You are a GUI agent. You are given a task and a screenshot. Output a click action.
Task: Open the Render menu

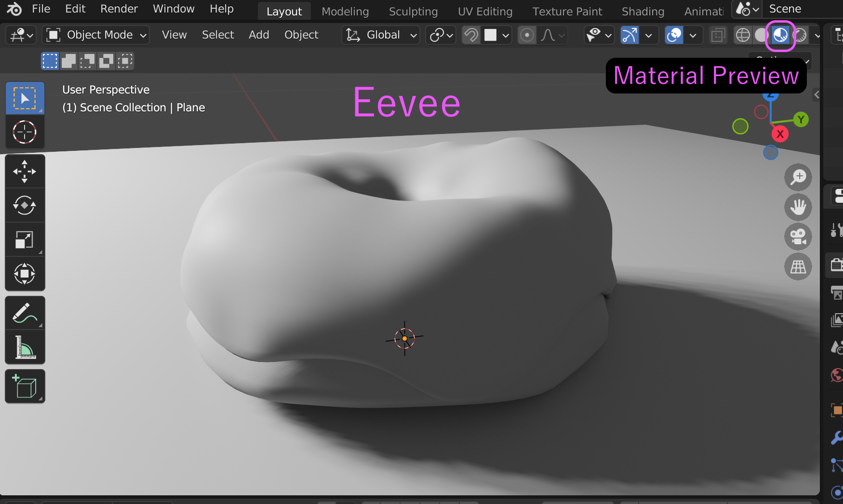(x=119, y=9)
